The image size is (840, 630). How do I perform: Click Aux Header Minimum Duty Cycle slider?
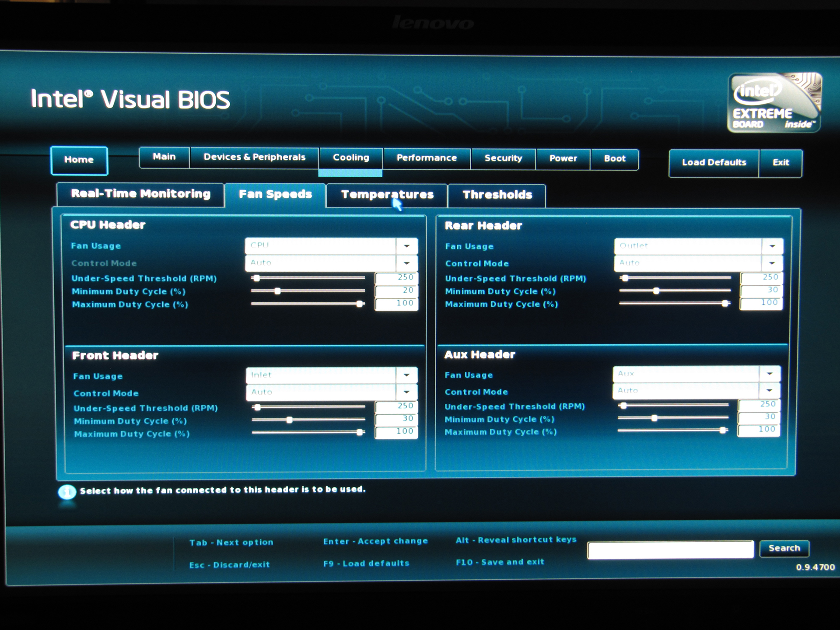click(673, 418)
